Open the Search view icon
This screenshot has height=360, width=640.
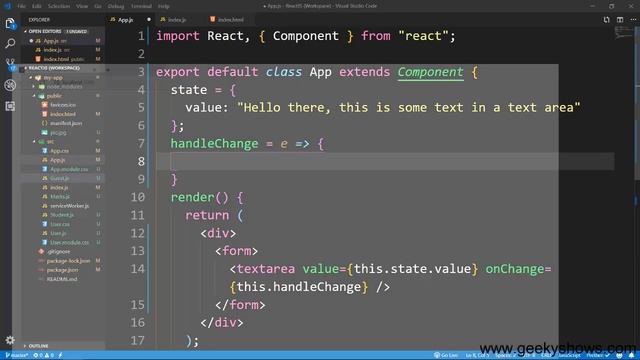tap(10, 43)
